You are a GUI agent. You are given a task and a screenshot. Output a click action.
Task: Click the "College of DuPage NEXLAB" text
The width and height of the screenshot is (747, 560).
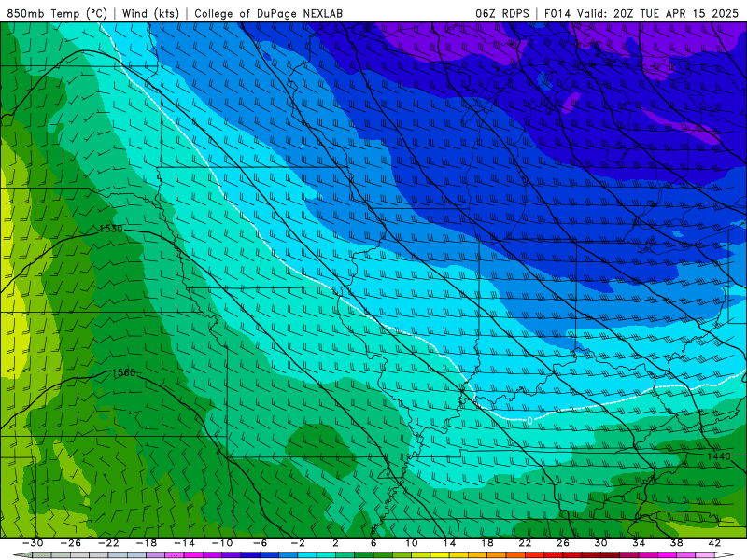click(268, 13)
